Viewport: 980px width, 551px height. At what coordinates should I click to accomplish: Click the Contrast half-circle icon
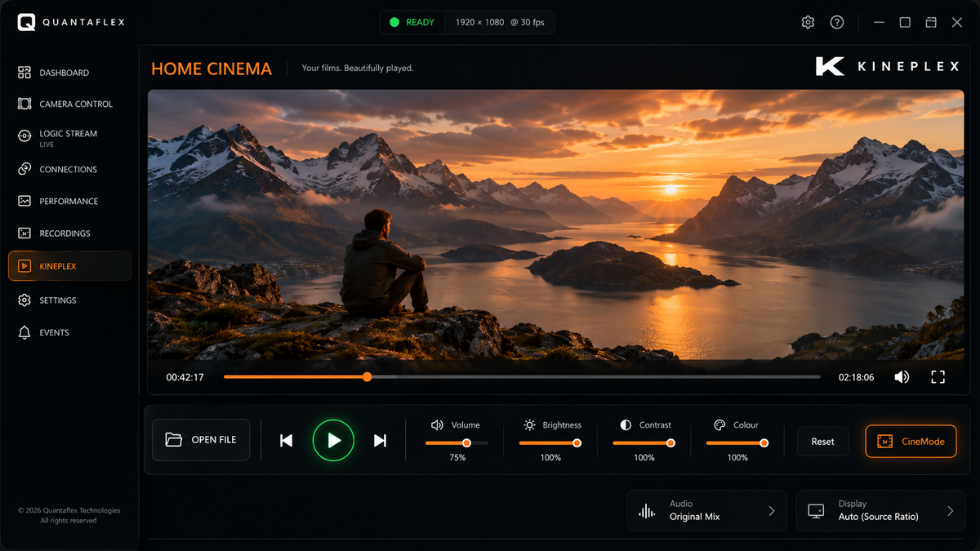[x=626, y=425]
